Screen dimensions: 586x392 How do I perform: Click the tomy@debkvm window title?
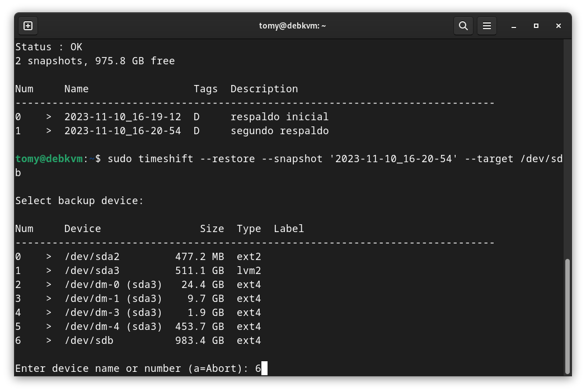(292, 26)
